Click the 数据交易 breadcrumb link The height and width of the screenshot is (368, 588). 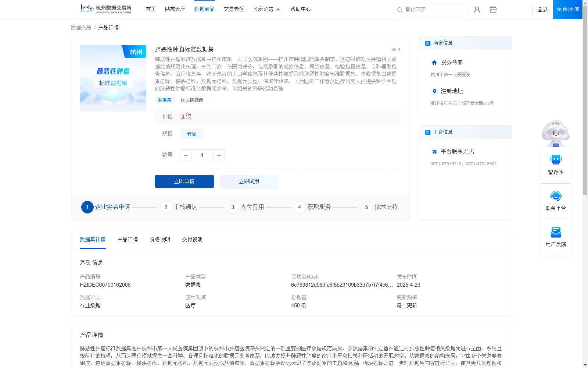pyautogui.click(x=81, y=28)
